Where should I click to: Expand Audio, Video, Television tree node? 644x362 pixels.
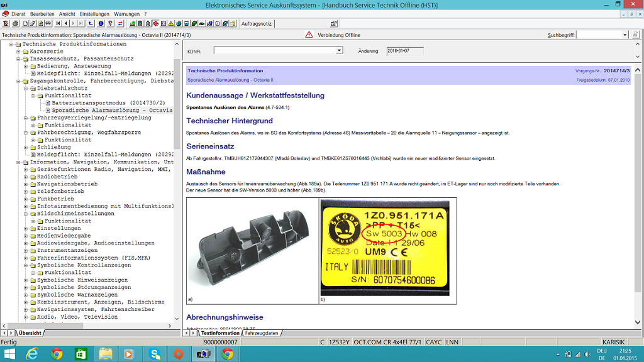pyautogui.click(x=26, y=317)
